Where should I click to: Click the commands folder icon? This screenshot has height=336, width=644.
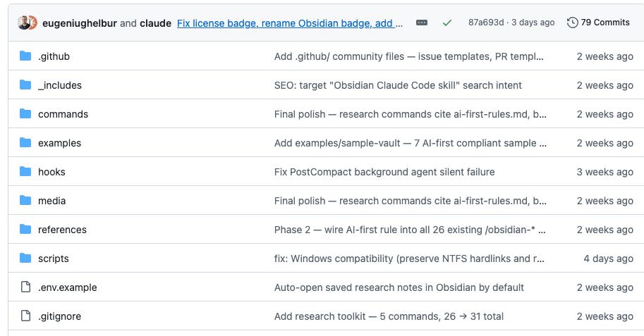click(x=25, y=113)
